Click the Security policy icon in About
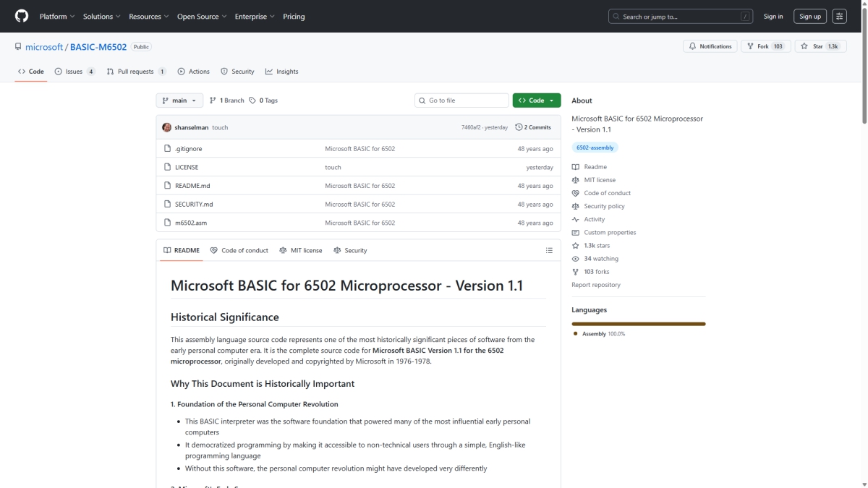This screenshot has width=868, height=488. click(576, 206)
